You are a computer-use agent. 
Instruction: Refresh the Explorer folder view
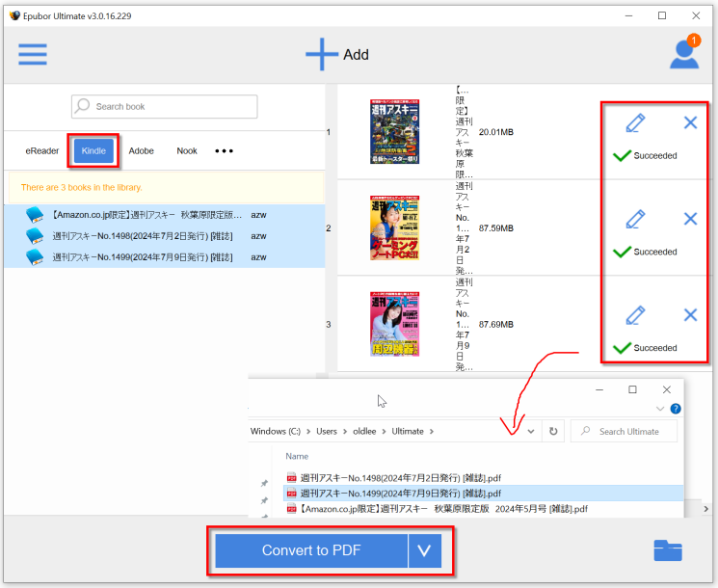click(553, 432)
